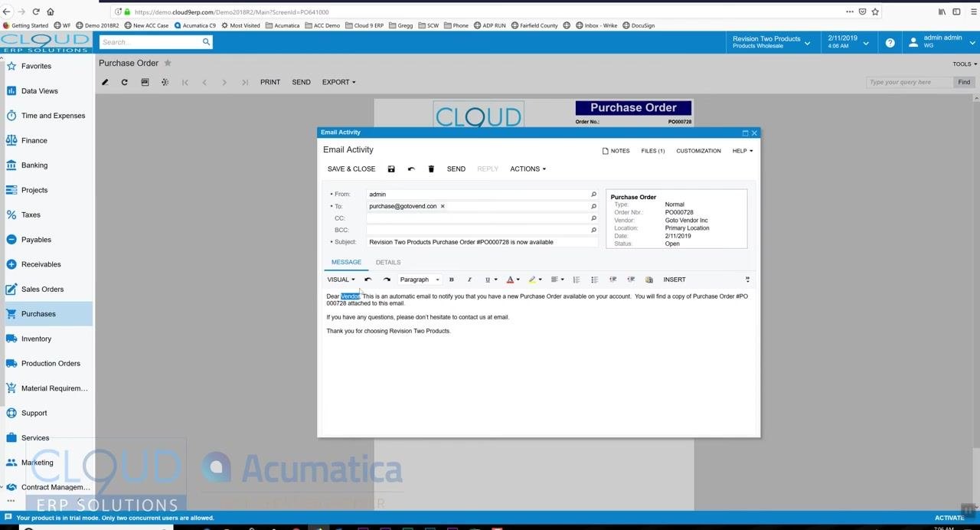Screen dimensions: 980x530
Task: Remove the purchase@gotovend.con recipient
Action: (x=443, y=206)
